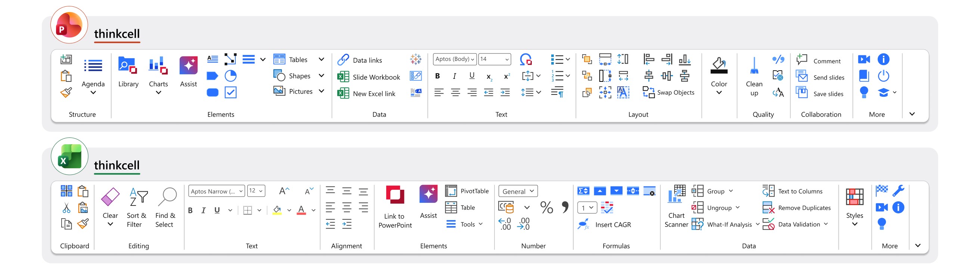Viewport: 980px width, 269px height.
Task: Insert a pie chart harvey ball element
Action: (x=230, y=76)
